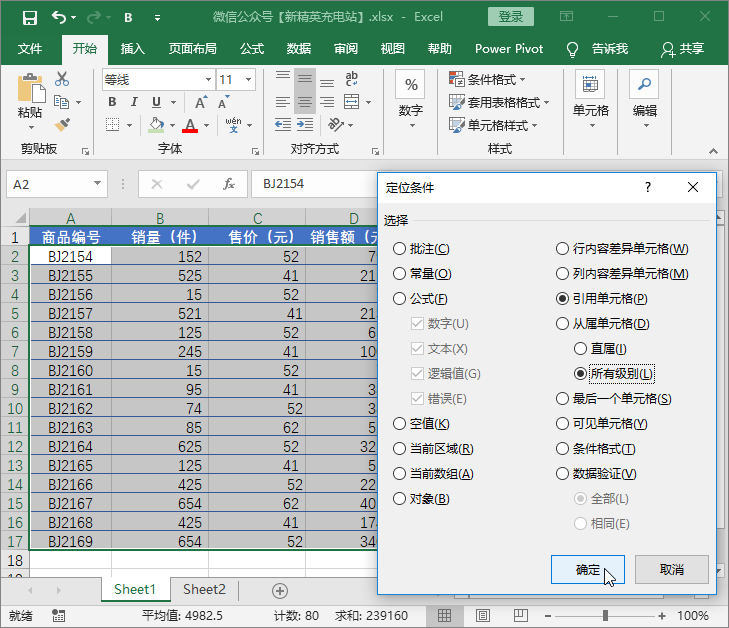Toggle Underline formatting
Viewport: 729px width, 628px height.
[x=157, y=102]
